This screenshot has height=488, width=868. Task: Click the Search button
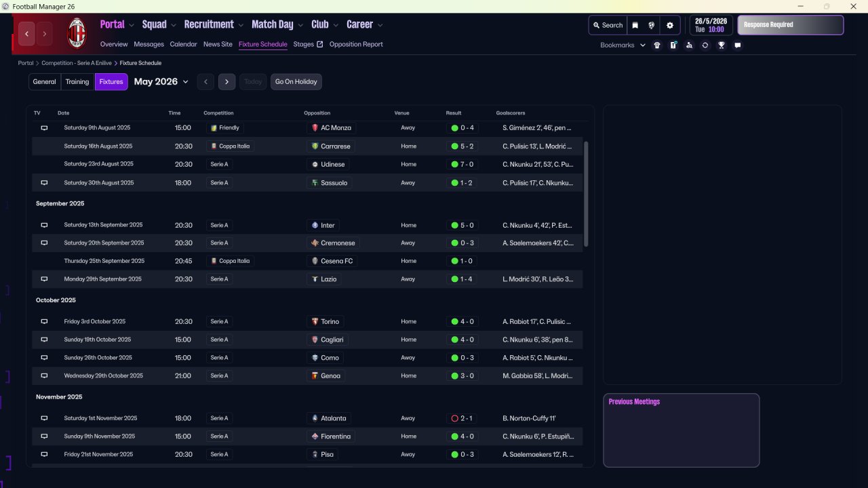pos(608,25)
